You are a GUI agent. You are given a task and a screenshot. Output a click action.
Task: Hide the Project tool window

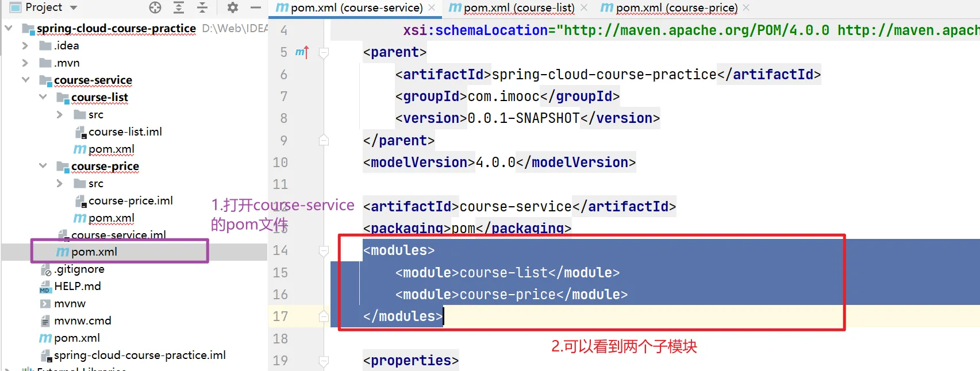pos(256,7)
